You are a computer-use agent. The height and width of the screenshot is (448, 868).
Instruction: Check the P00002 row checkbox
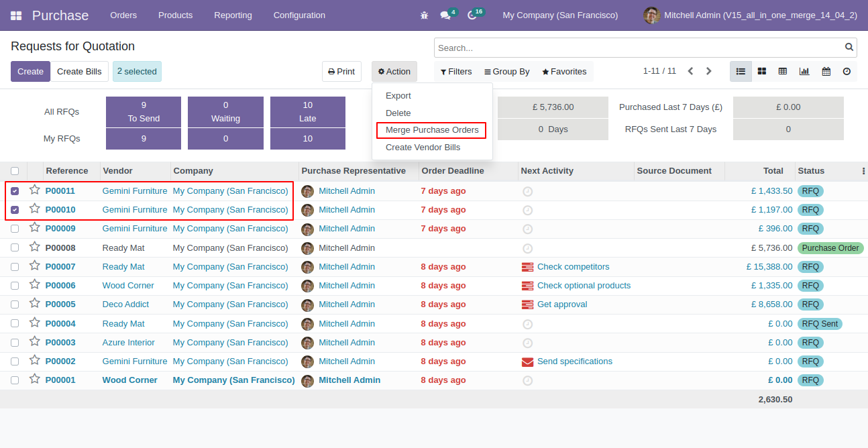click(x=15, y=361)
